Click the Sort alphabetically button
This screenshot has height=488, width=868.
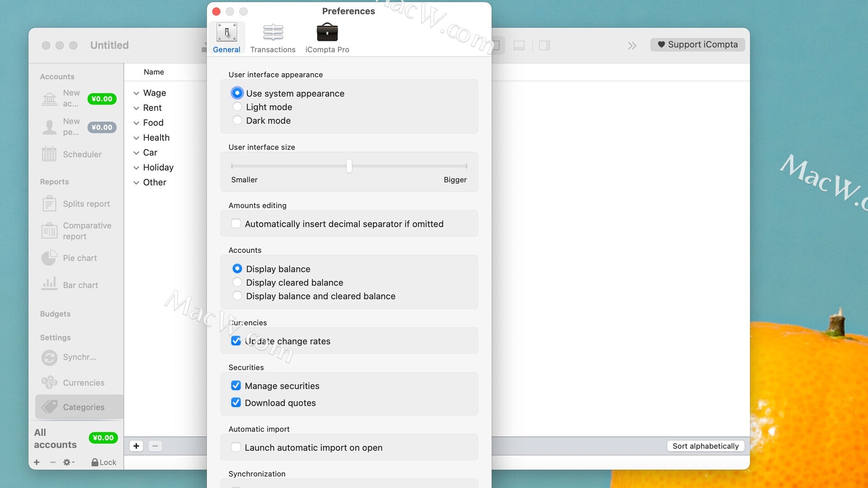click(705, 446)
